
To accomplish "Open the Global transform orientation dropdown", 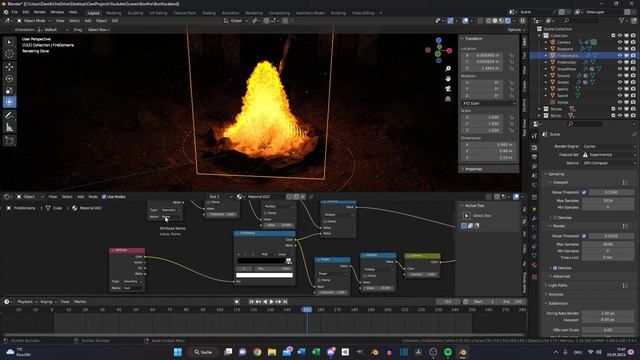I will (236, 20).
